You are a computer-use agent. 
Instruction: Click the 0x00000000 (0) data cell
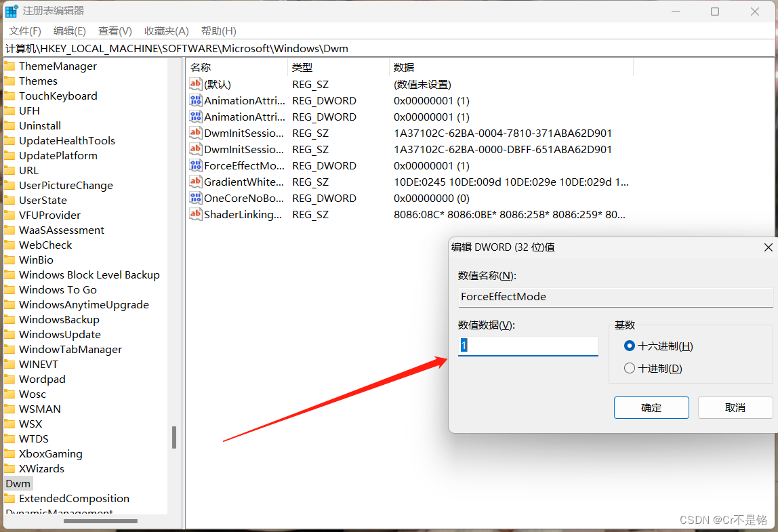(431, 198)
